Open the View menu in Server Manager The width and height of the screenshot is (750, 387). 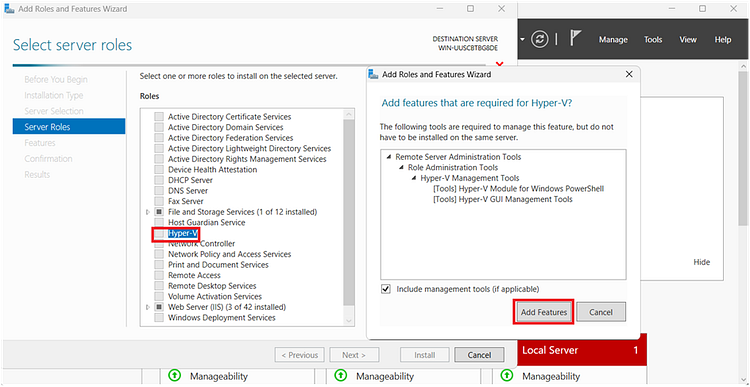point(688,40)
